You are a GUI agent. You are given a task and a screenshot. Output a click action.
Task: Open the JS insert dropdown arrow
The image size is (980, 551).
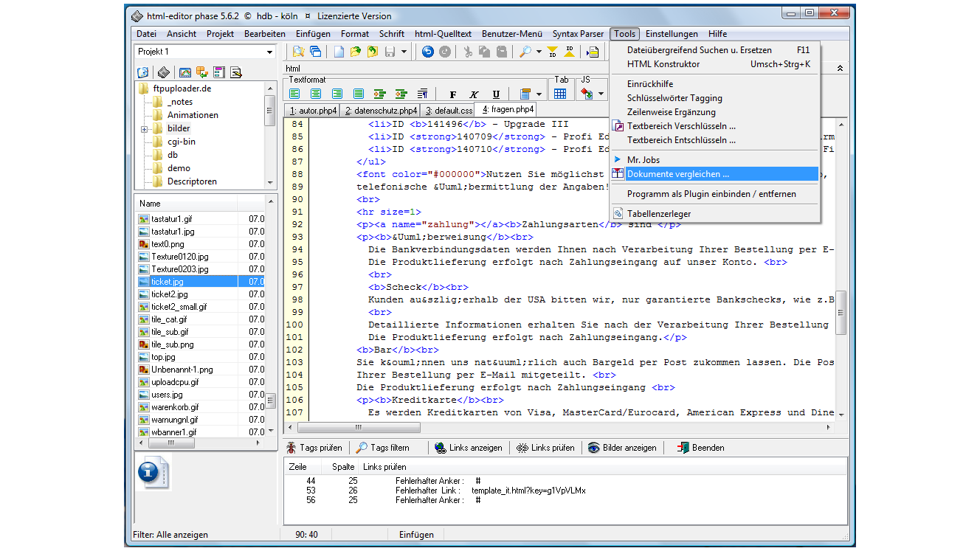[601, 94]
